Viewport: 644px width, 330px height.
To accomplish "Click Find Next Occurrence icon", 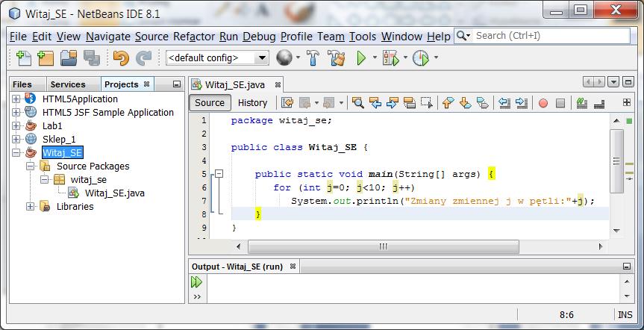I will click(393, 103).
